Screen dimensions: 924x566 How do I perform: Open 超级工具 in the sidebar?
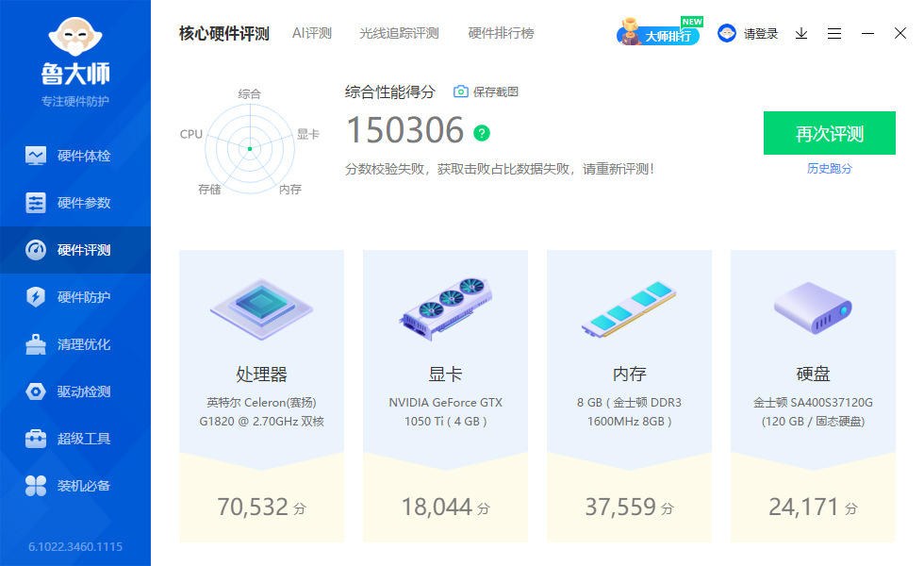[x=75, y=439]
